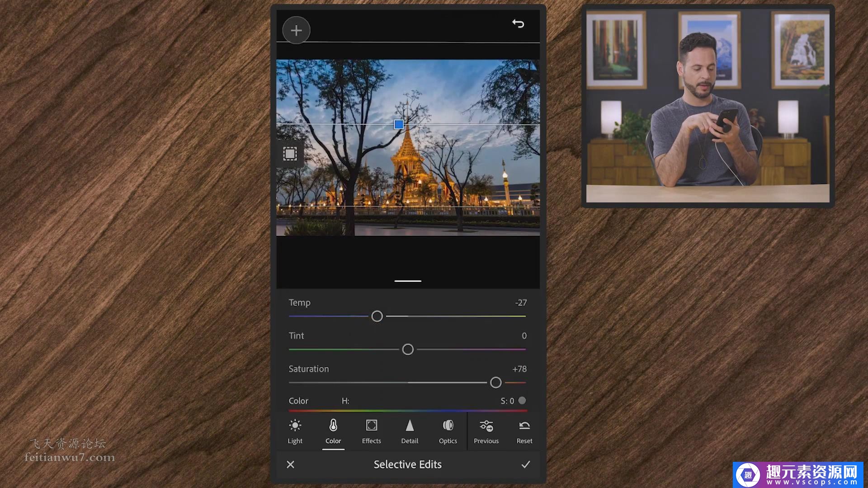
Task: Apply Previous edit settings
Action: pyautogui.click(x=486, y=432)
